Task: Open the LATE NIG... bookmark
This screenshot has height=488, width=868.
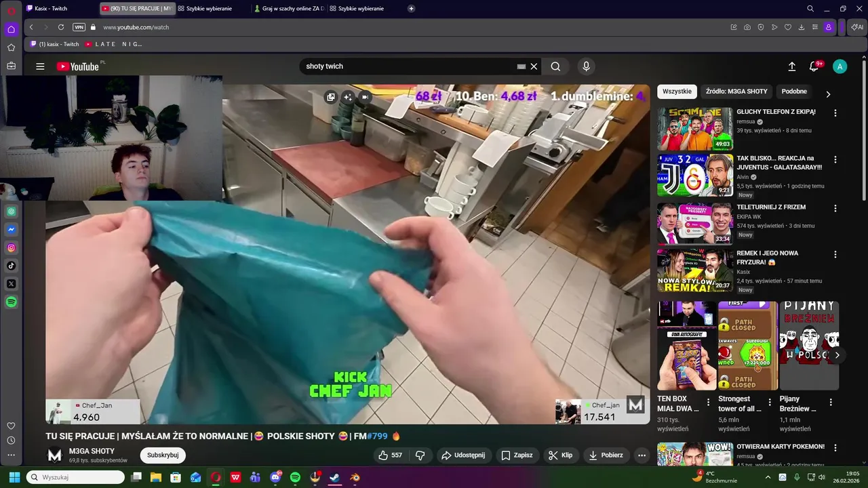Action: coord(113,44)
